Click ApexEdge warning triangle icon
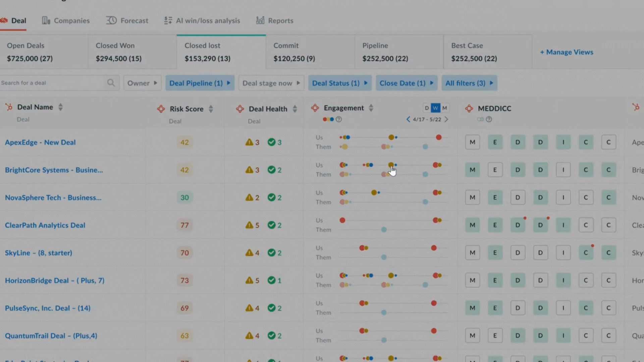Image resolution: width=644 pixels, height=362 pixels. [249, 142]
